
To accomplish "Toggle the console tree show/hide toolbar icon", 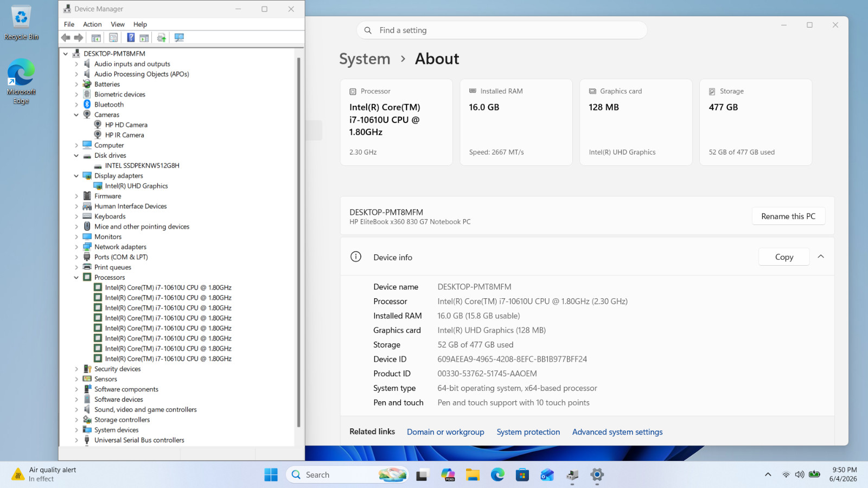I will (96, 37).
